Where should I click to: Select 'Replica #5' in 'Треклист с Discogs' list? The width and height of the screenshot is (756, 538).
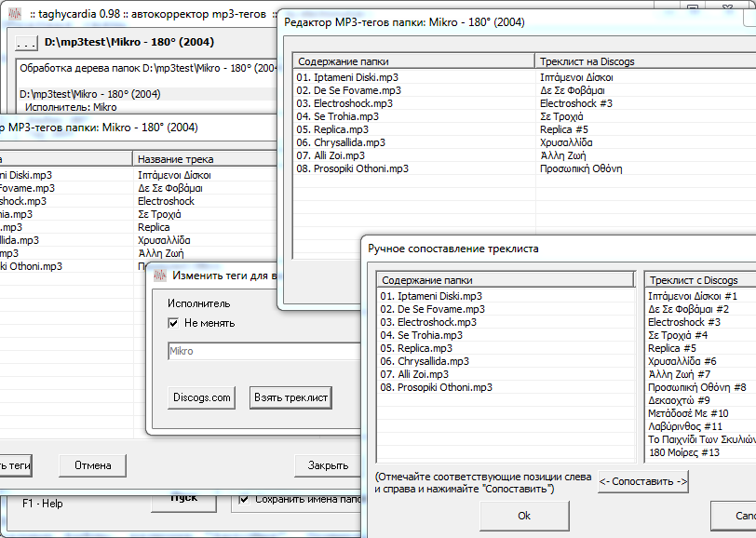coord(672,348)
